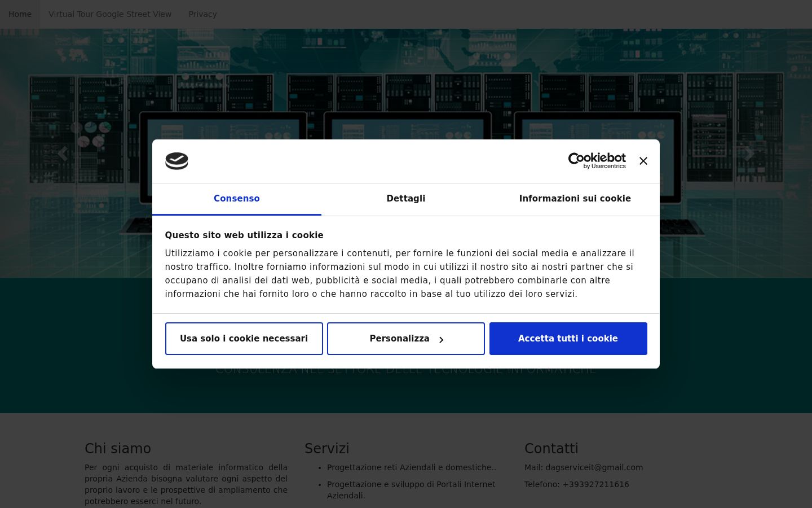Switch to the Consenso tab

237,199
